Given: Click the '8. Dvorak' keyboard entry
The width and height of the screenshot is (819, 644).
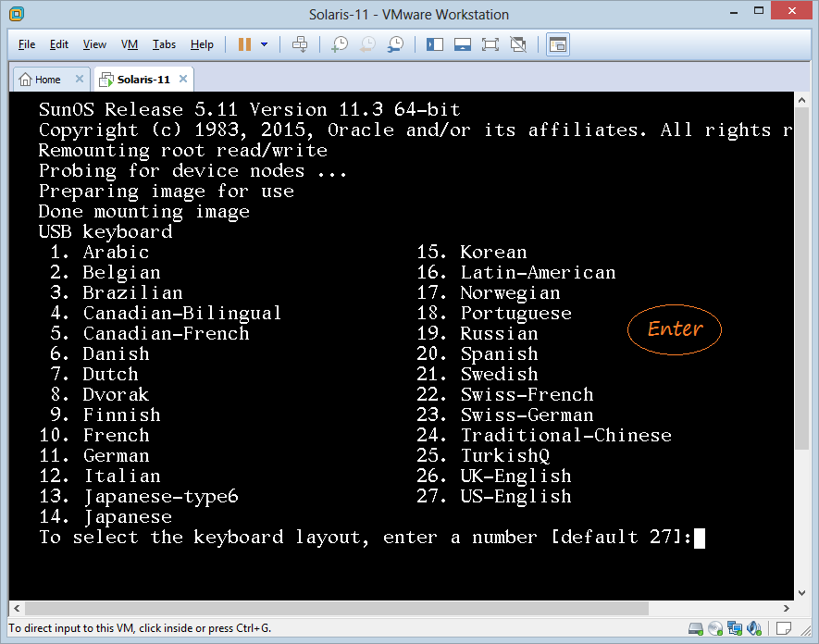Looking at the screenshot, I should point(99,394).
